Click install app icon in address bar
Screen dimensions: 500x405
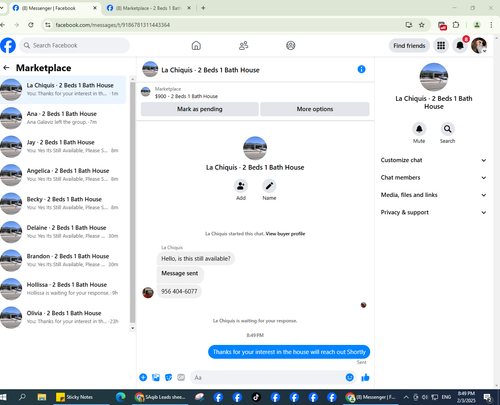[x=409, y=25]
